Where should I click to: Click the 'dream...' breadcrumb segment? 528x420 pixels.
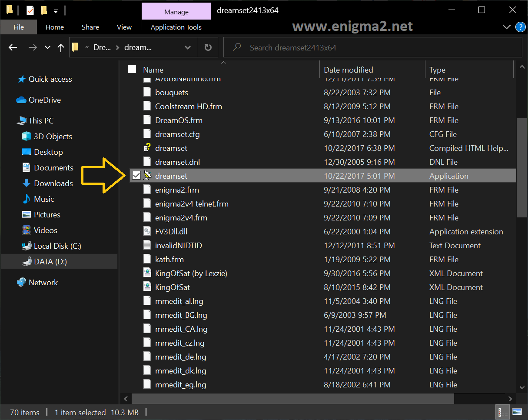coord(138,47)
